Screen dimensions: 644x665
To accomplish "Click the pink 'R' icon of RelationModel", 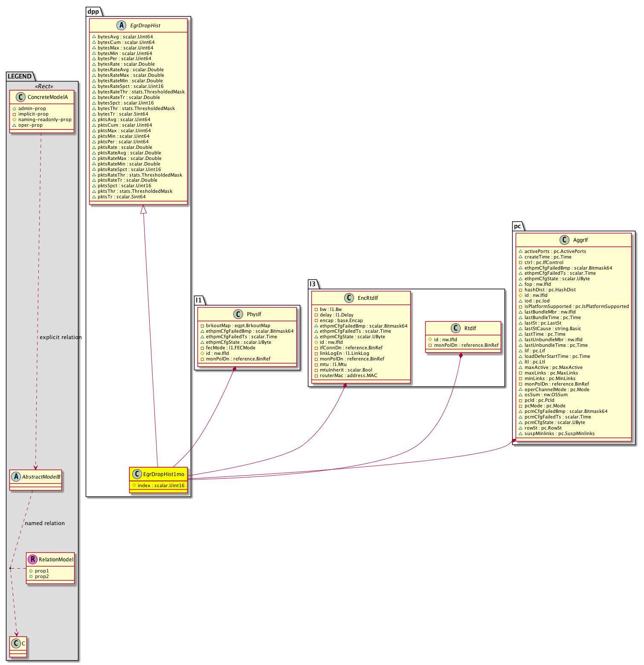I will [32, 559].
